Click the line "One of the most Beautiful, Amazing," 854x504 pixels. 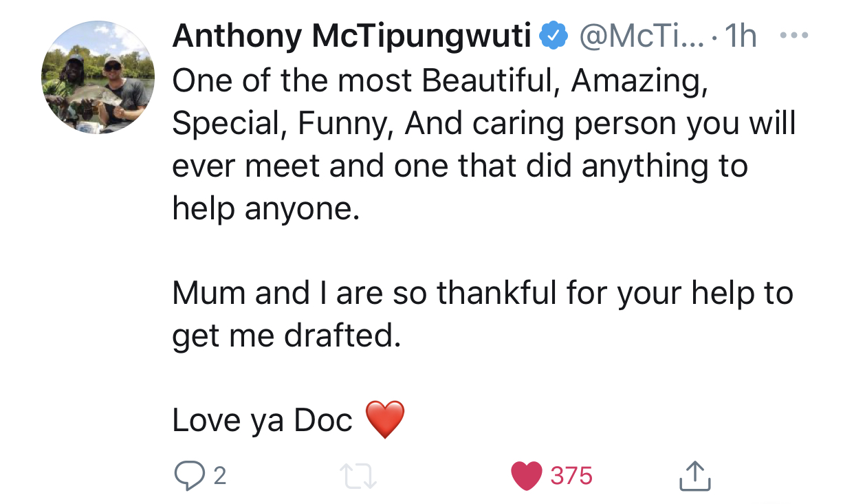pyautogui.click(x=440, y=80)
